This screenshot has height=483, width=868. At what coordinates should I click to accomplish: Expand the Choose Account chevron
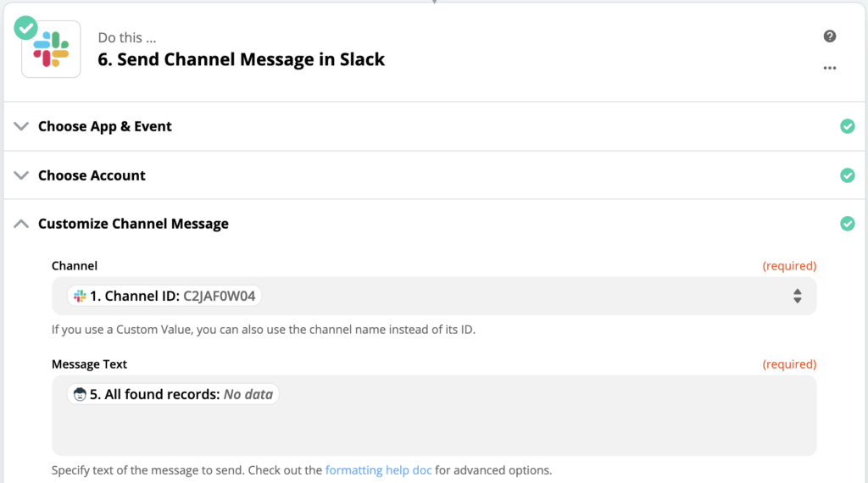tap(21, 175)
